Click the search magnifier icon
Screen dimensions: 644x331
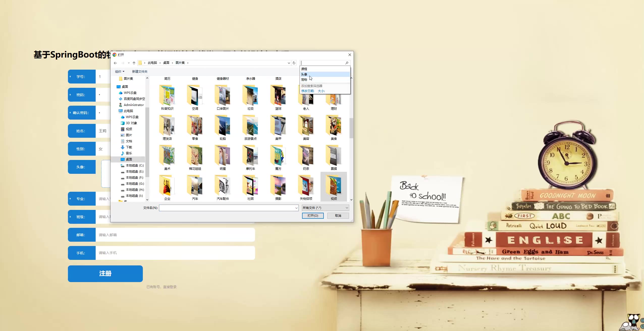347,63
